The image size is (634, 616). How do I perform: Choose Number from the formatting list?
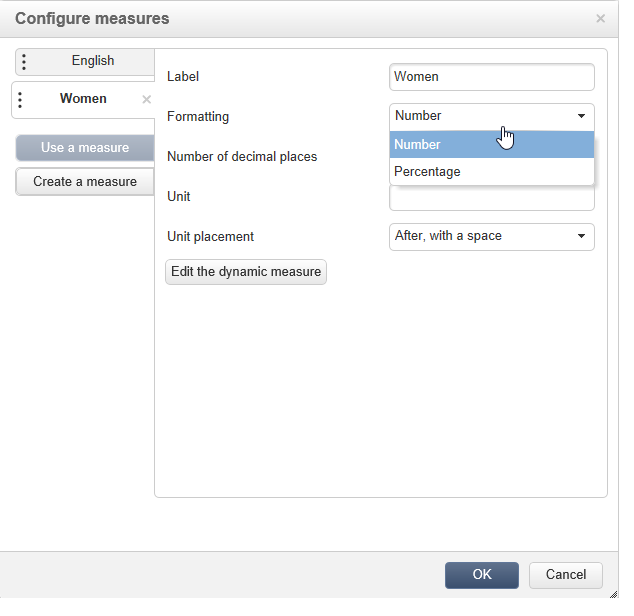tap(491, 145)
